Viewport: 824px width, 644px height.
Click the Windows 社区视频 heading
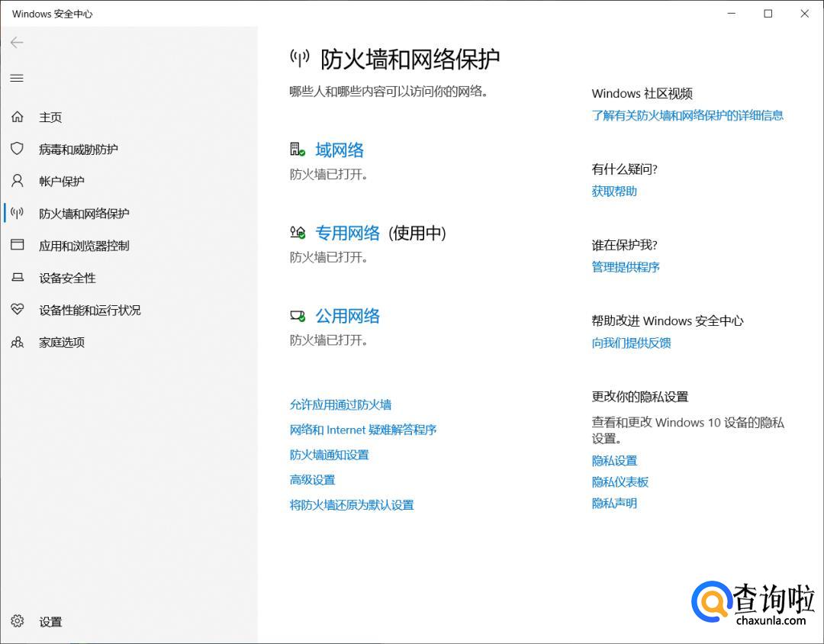tap(642, 94)
